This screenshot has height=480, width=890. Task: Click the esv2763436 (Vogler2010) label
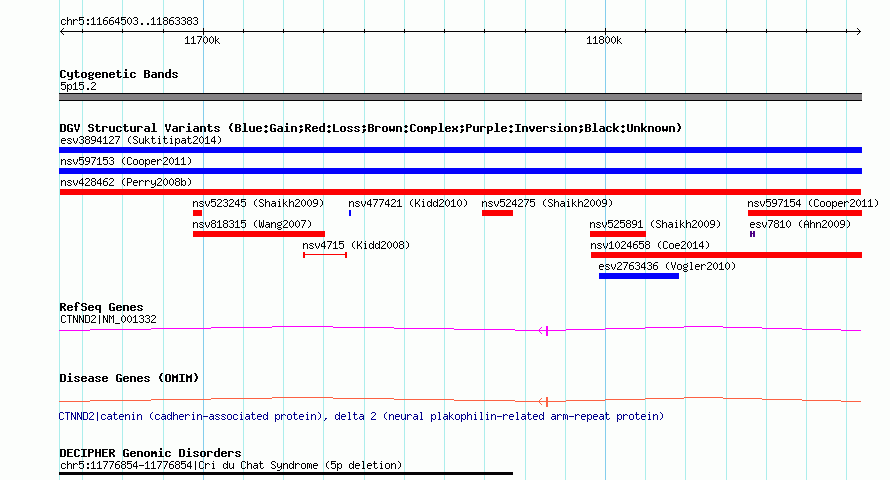[667, 266]
